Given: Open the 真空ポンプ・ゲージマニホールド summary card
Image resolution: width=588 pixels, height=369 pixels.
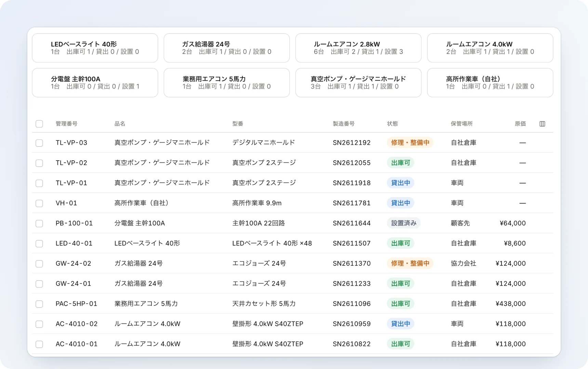Looking at the screenshot, I should click(358, 83).
